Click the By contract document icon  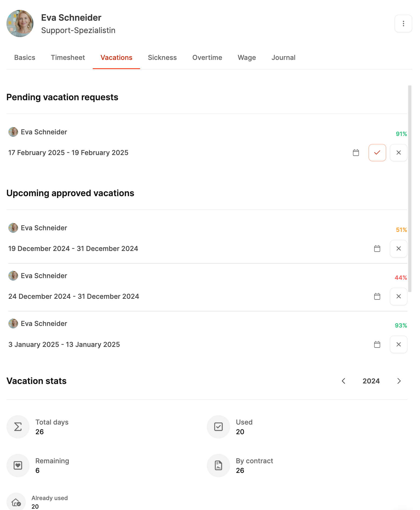point(218,465)
